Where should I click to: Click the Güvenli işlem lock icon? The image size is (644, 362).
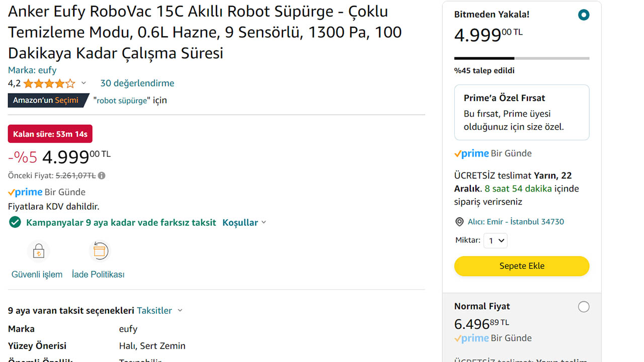[38, 251]
